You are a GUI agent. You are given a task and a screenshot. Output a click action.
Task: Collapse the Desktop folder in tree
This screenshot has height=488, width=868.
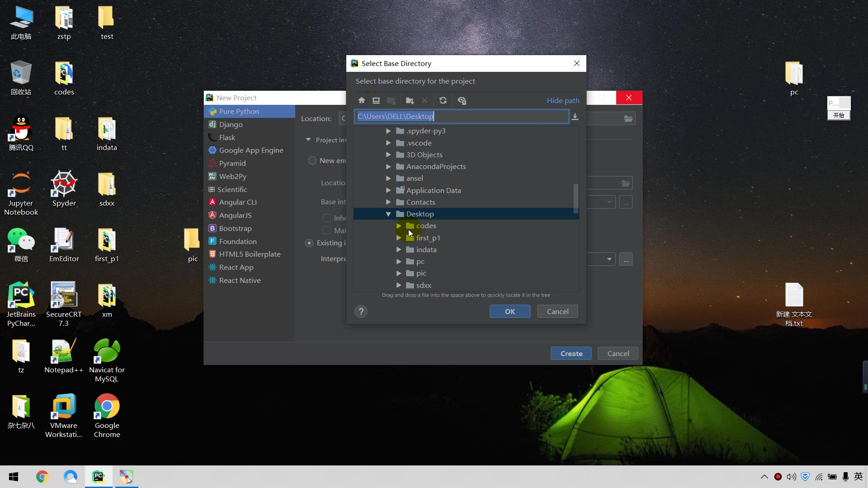(388, 214)
